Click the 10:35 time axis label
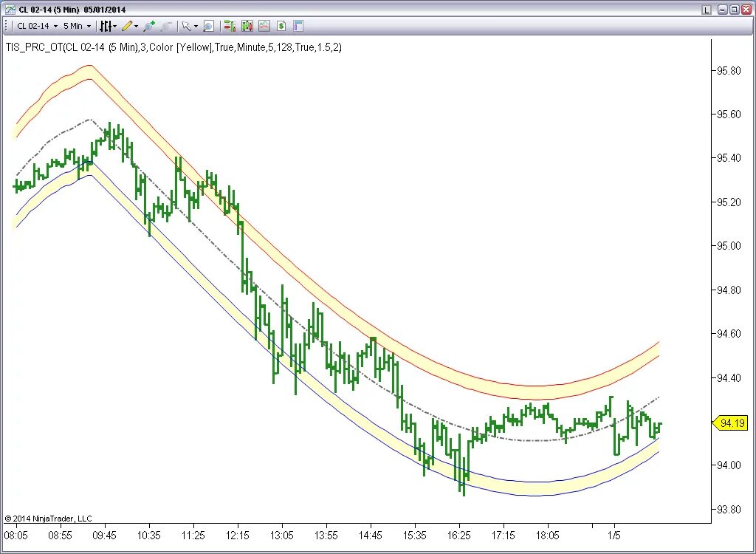The width and height of the screenshot is (756, 554). 149,536
